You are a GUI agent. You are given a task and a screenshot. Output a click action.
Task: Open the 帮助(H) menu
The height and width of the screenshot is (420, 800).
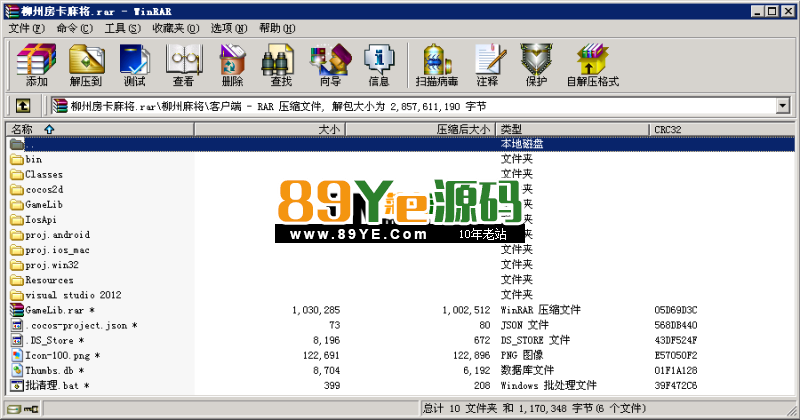[277, 28]
